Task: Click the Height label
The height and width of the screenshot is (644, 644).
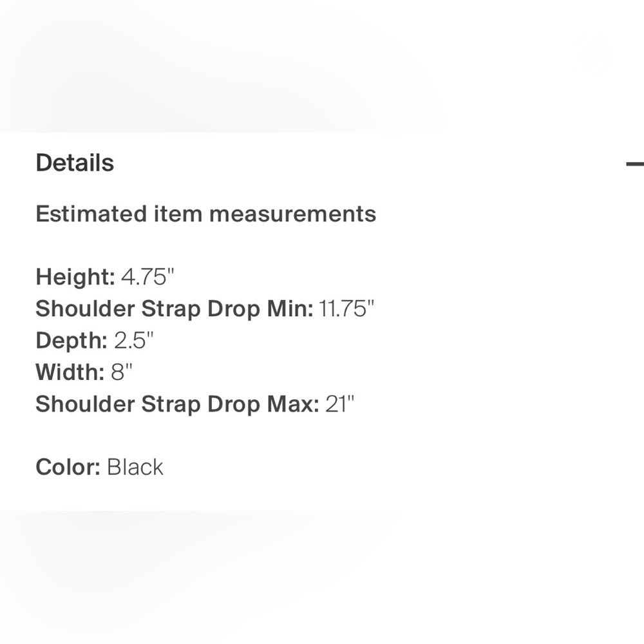Action: [75, 277]
